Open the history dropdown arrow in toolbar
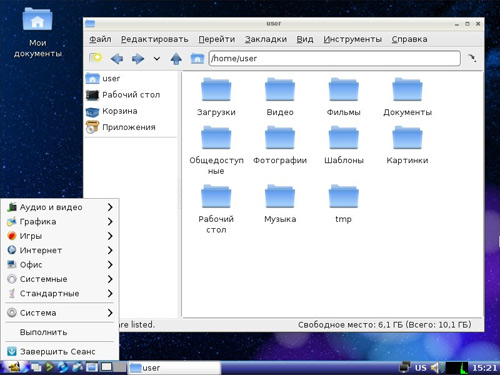Image resolution: width=500 pixels, height=375 pixels. pos(157,59)
